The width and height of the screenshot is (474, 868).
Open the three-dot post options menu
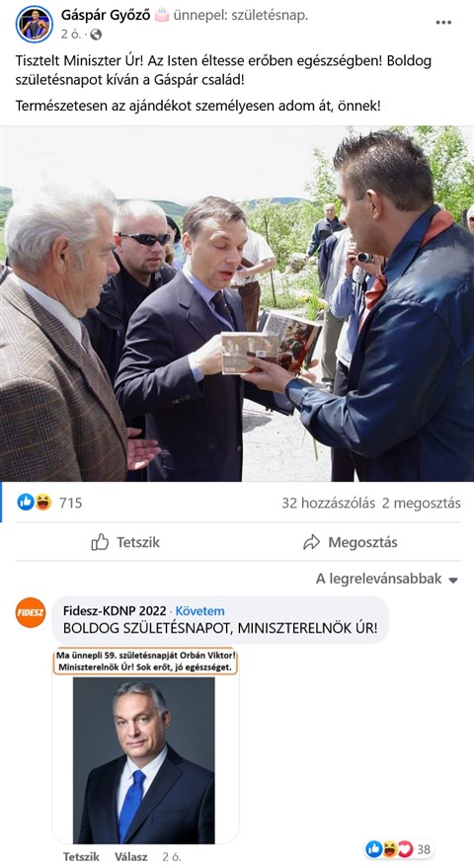click(x=443, y=23)
